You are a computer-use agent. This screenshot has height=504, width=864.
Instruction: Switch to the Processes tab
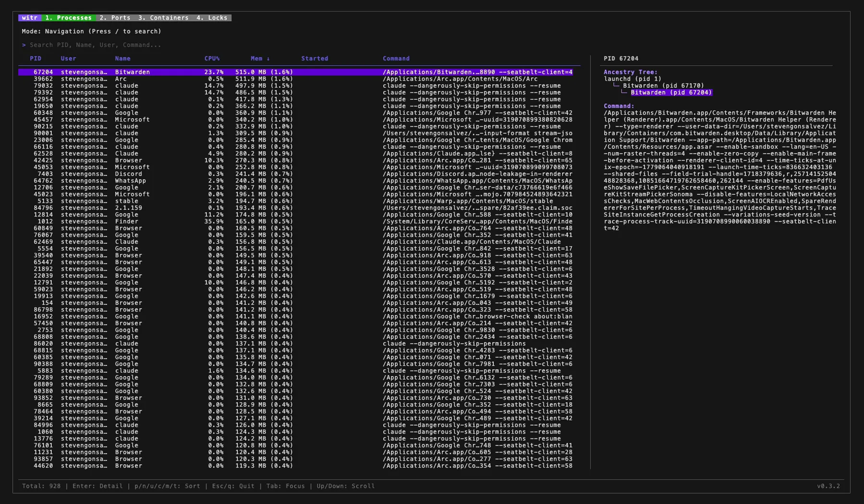tap(68, 18)
